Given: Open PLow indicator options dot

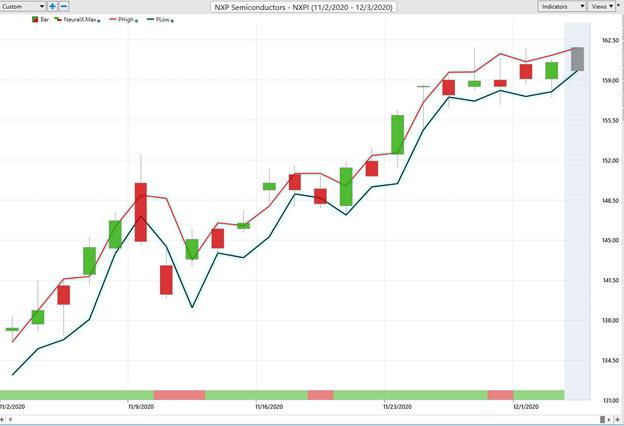Looking at the screenshot, I should [172, 21].
